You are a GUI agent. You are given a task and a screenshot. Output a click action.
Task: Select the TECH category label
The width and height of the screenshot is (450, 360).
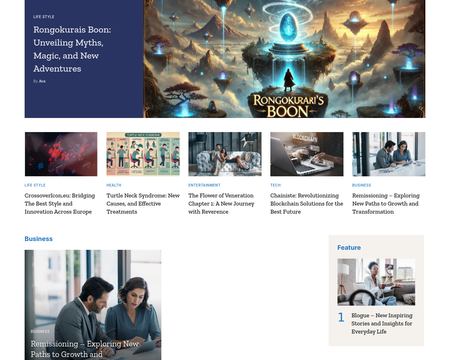(x=276, y=185)
